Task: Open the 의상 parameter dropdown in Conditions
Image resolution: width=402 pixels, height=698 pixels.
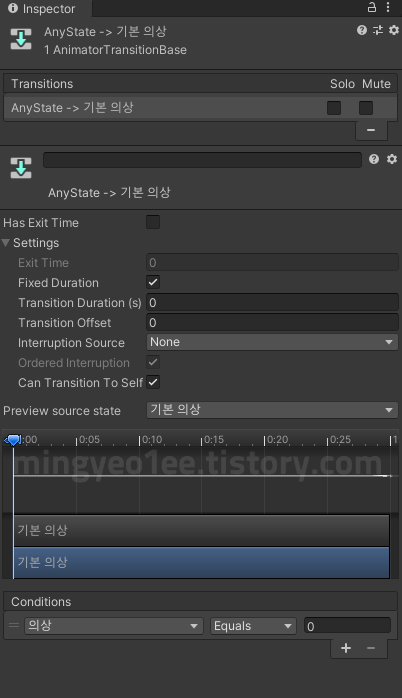Action: pos(114,625)
